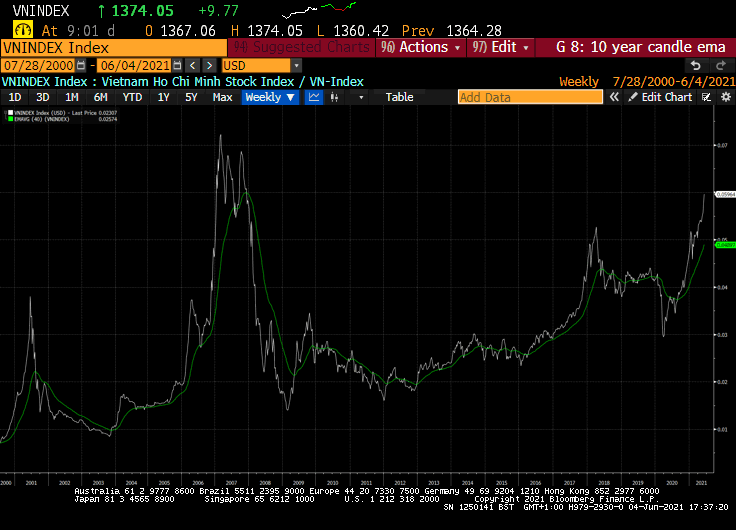Switch to candle chart type icon
Viewport: 736px width, 530px height.
point(334,97)
